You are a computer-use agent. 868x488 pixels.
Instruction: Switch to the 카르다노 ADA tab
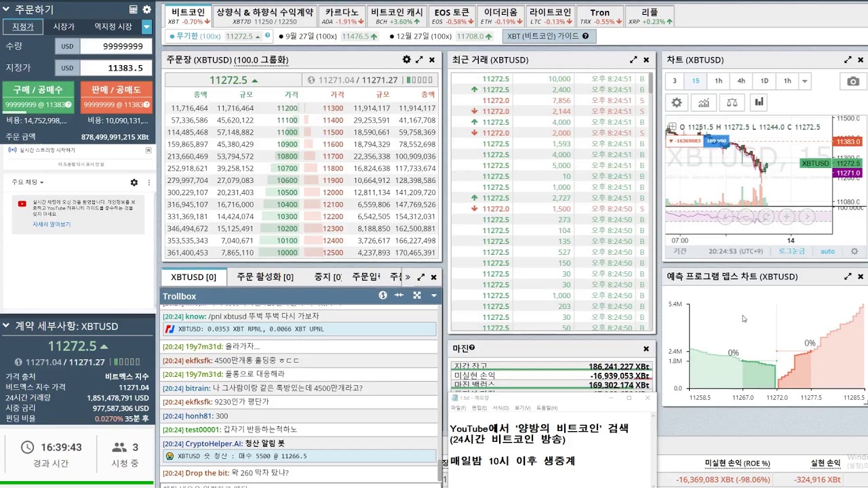[341, 16]
